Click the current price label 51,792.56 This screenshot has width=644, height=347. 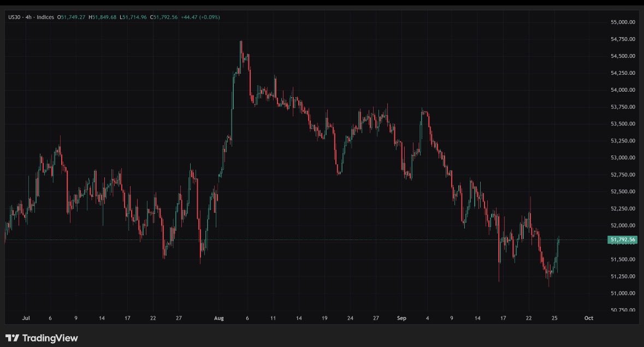(x=623, y=240)
